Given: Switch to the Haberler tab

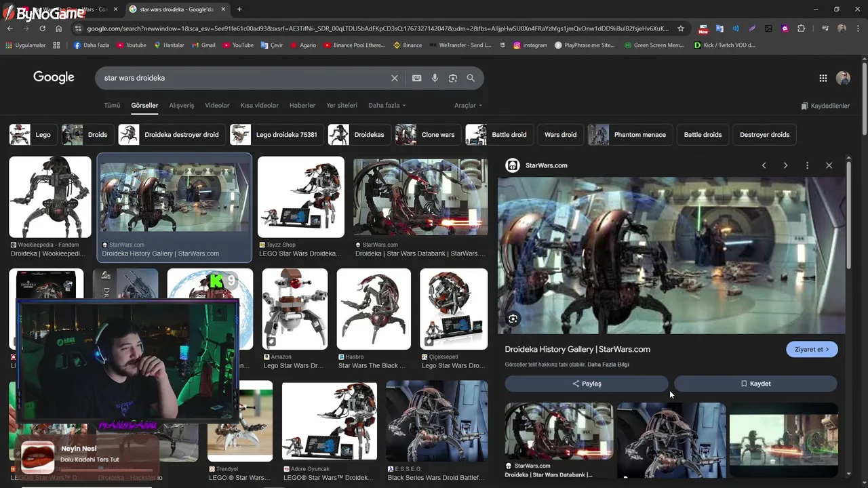Looking at the screenshot, I should [302, 106].
